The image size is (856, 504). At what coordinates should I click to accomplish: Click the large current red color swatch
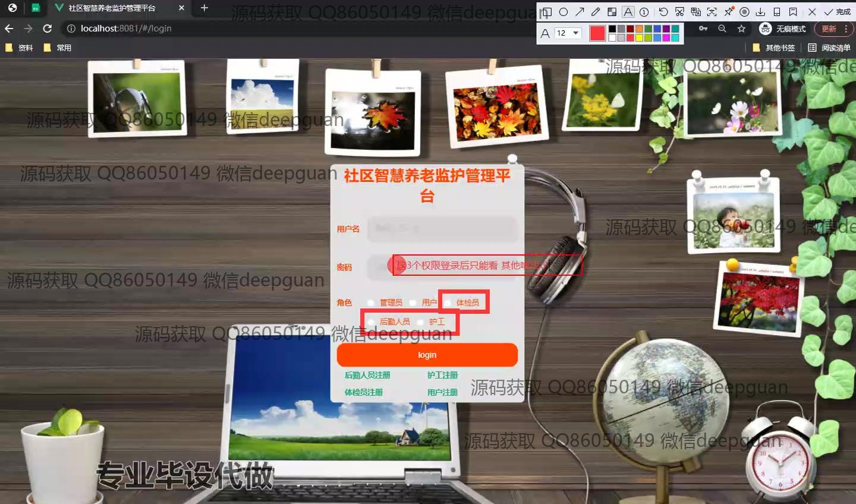click(598, 33)
